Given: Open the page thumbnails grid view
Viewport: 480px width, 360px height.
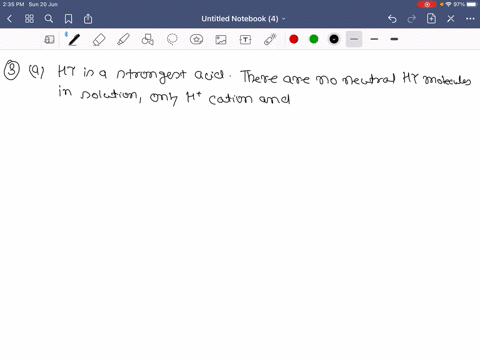Looking at the screenshot, I should click(x=29, y=19).
